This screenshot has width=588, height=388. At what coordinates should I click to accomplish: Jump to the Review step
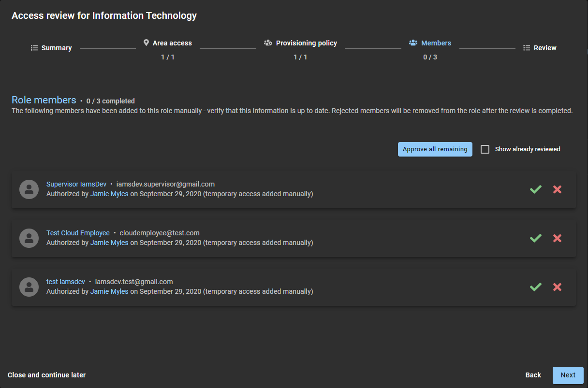coord(540,48)
